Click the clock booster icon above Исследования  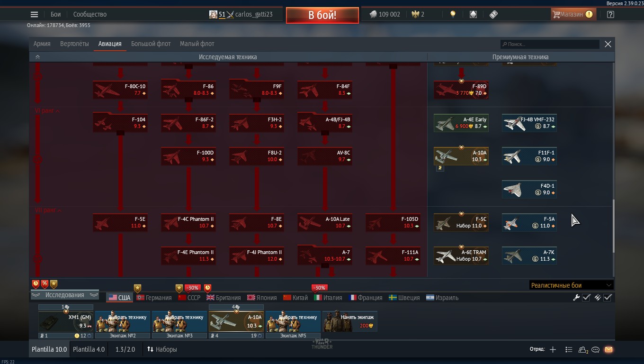pos(36,284)
